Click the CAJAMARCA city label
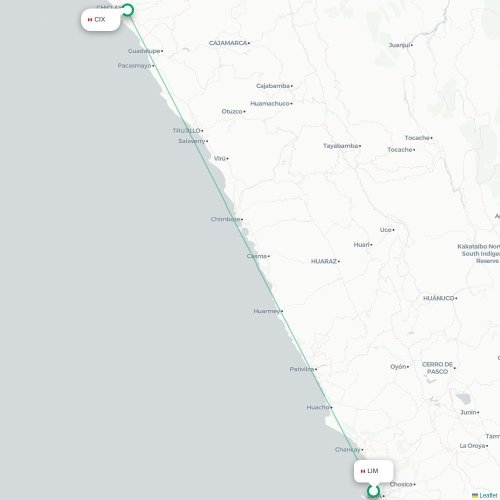500x500 pixels. [x=228, y=43]
